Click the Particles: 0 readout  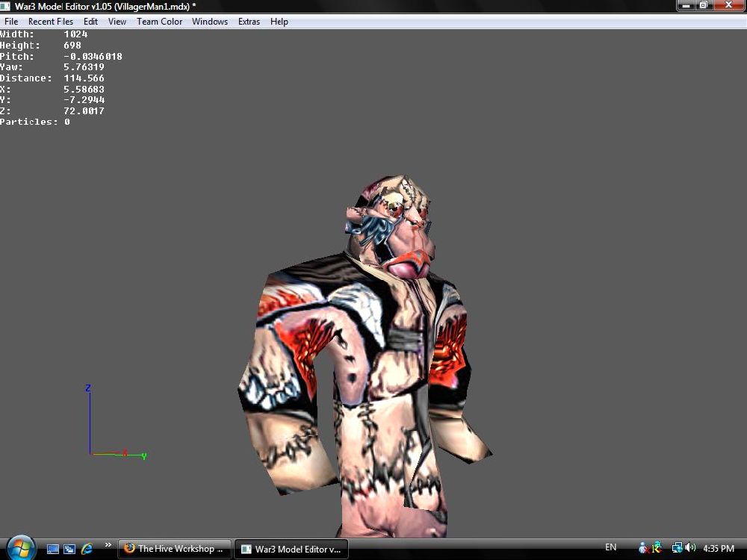click(x=35, y=122)
